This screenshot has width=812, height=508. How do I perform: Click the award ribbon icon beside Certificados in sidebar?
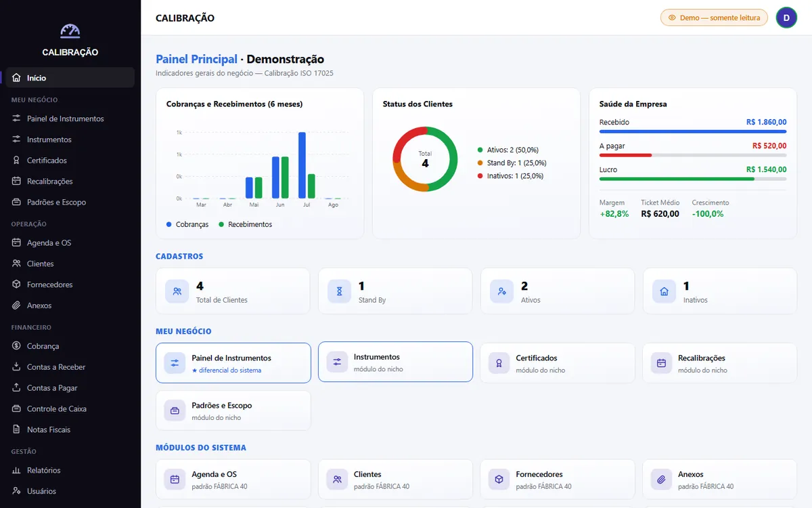16,161
